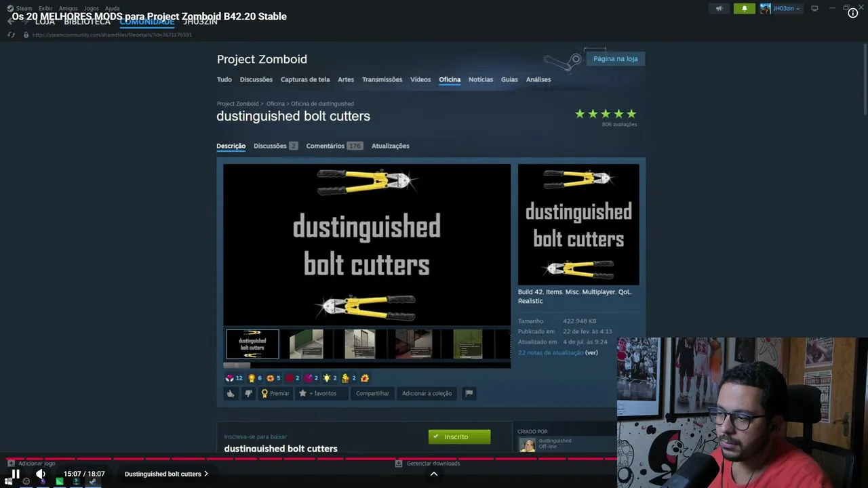Rate the mod with thumbs down

coord(248,393)
